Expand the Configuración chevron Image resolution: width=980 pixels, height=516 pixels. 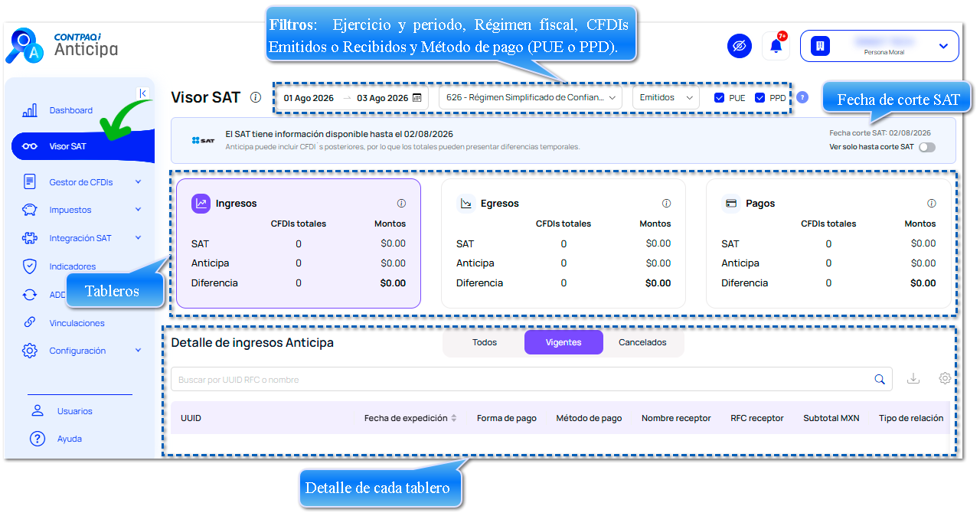pos(139,350)
